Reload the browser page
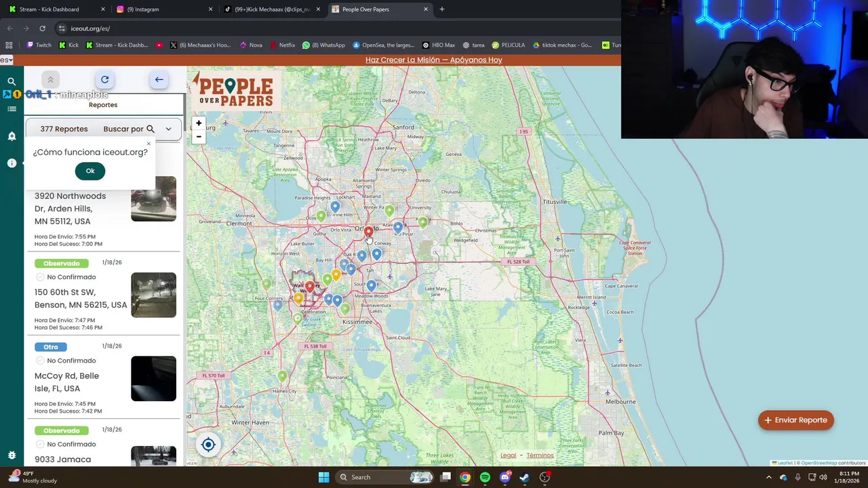Screen dimensions: 868x488 tap(42, 28)
